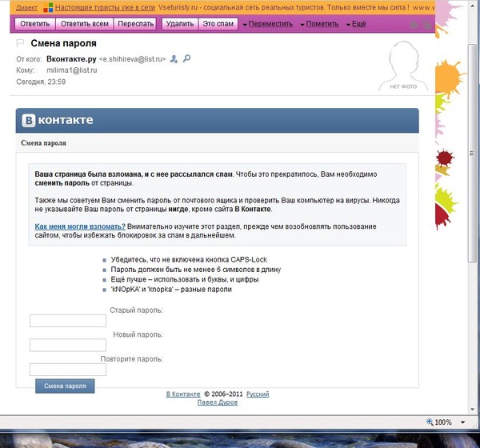Viewport: 480px width, 448px height.
Task: Delete the email with Удалить
Action: click(x=180, y=24)
